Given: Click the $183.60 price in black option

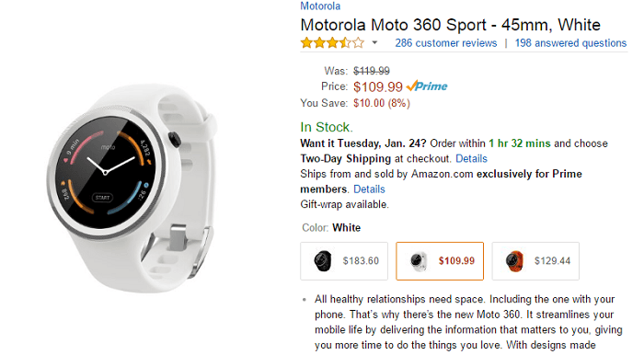Looking at the screenshot, I should [x=361, y=261].
